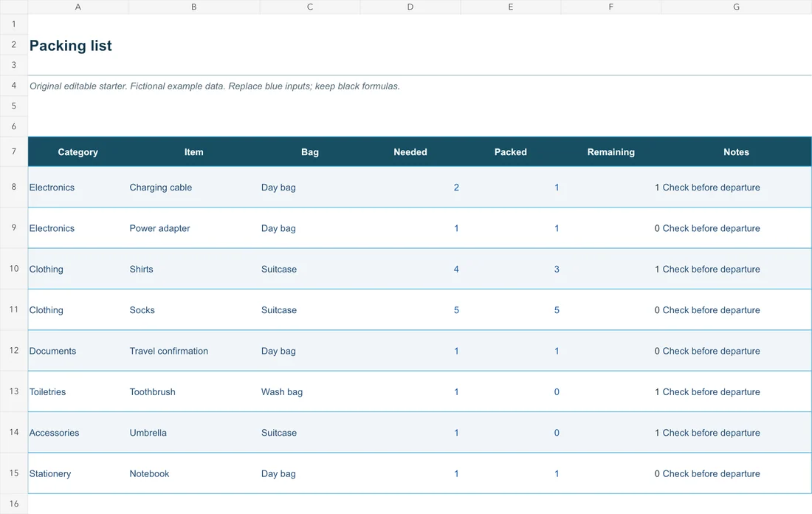Click the 'Charging cable' item cell

click(x=193, y=187)
